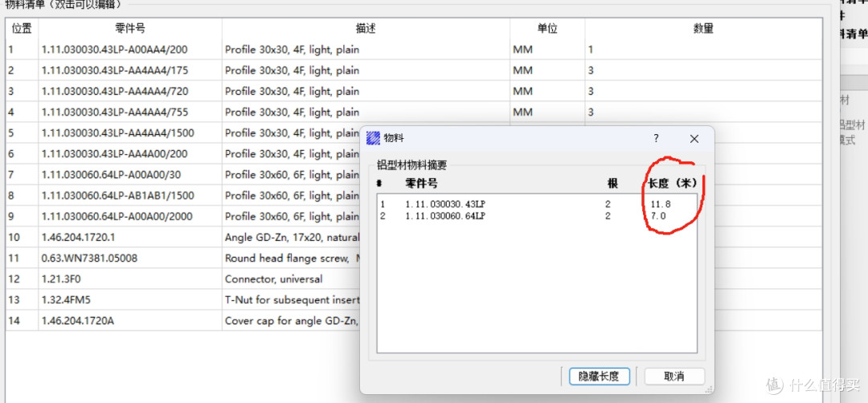Click the 铝型材物料摘要 group label
Image resolution: width=868 pixels, height=403 pixels.
coord(411,165)
